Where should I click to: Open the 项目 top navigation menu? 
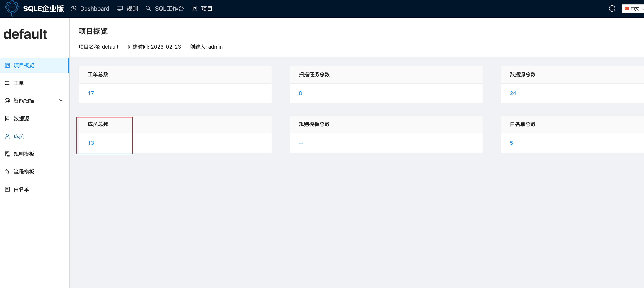(207, 9)
